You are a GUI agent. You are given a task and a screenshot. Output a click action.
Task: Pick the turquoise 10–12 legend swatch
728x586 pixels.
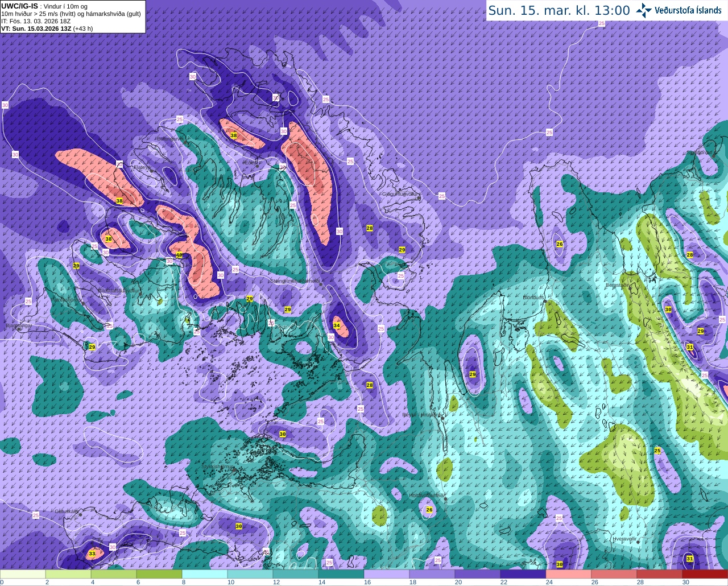click(250, 574)
